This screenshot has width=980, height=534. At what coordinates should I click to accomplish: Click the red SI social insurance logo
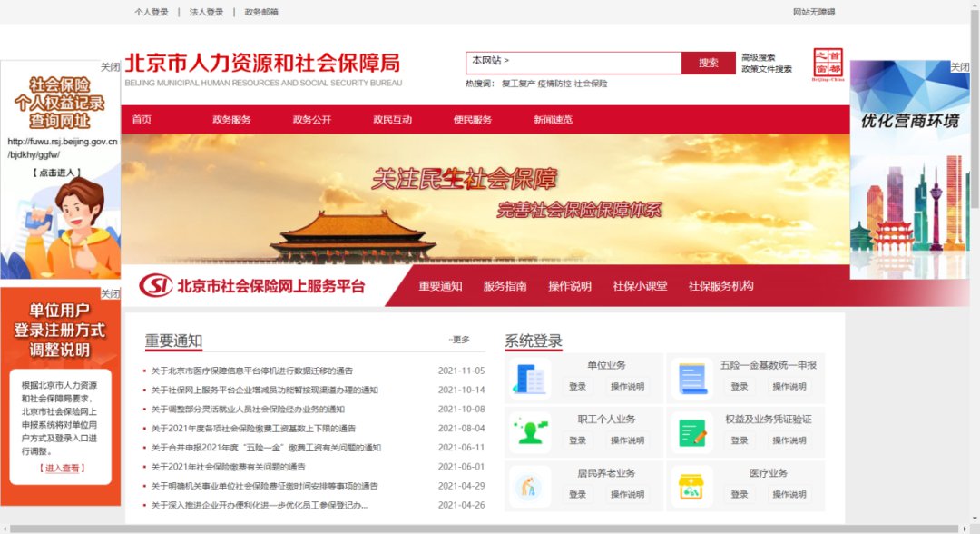coord(156,286)
